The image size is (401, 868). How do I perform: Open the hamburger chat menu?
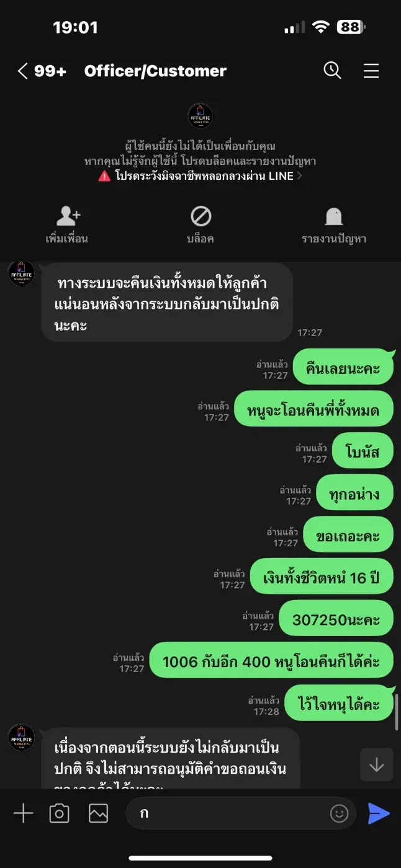(371, 71)
